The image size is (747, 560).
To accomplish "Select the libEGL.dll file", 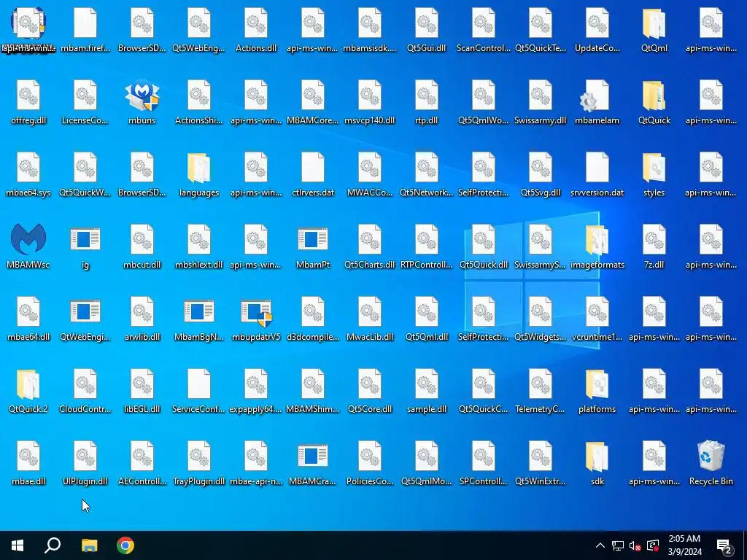I will pyautogui.click(x=142, y=384).
